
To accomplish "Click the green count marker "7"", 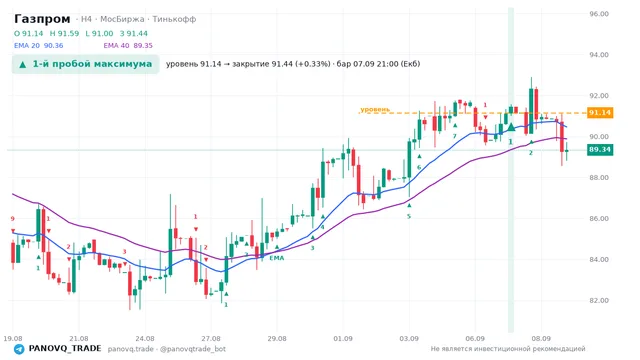I will [454, 136].
